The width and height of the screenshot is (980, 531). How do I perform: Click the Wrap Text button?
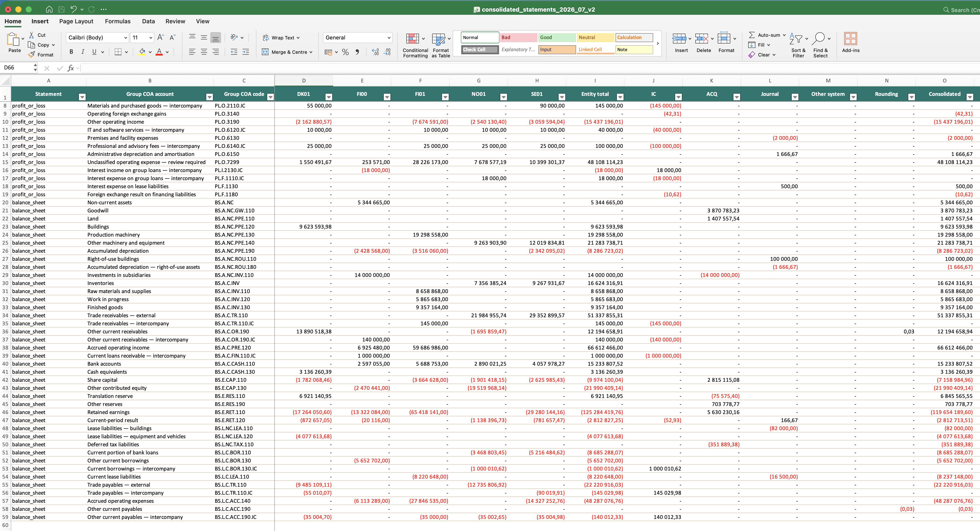click(281, 37)
